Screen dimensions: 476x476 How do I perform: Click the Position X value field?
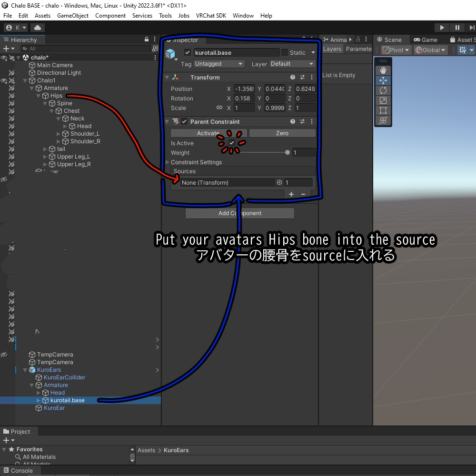pyautogui.click(x=244, y=89)
